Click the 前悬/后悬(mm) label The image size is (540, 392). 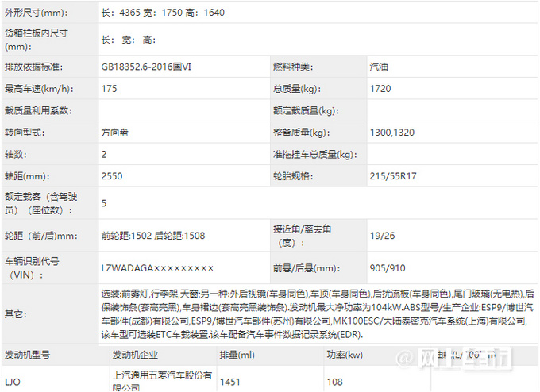click(307, 268)
